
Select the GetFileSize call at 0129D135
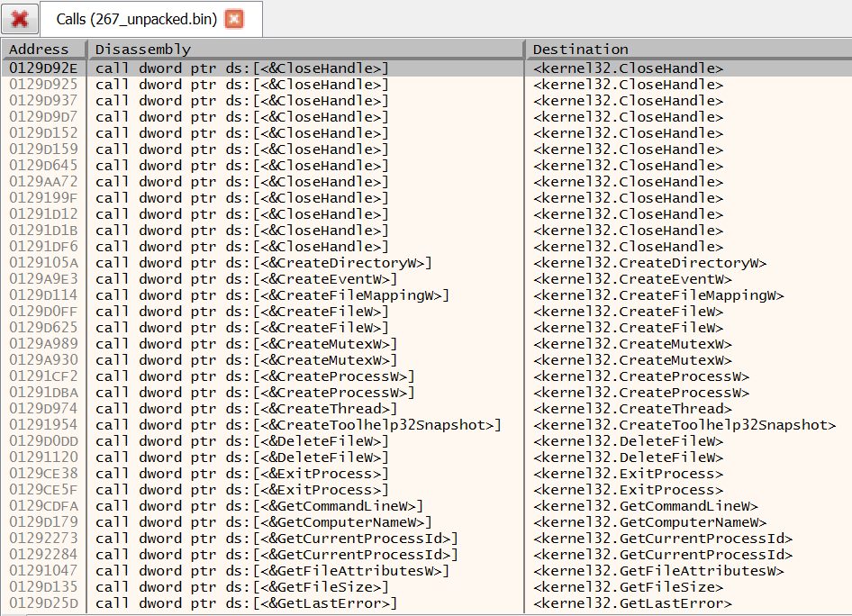[x=270, y=586]
